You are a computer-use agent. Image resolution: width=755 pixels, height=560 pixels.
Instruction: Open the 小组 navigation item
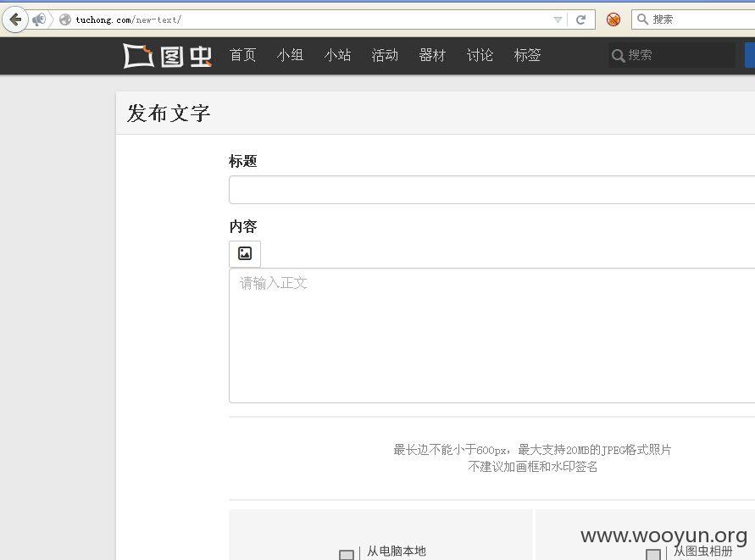(290, 55)
